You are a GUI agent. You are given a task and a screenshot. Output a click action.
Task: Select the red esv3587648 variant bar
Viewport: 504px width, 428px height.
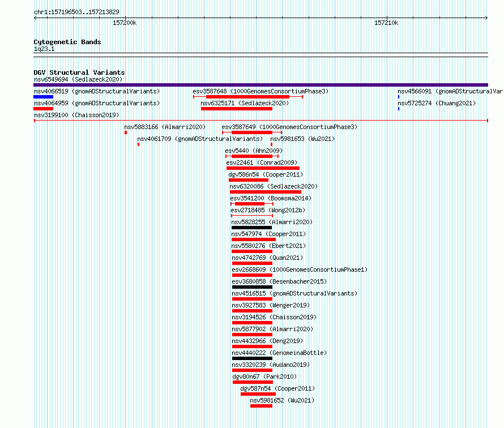point(248,97)
